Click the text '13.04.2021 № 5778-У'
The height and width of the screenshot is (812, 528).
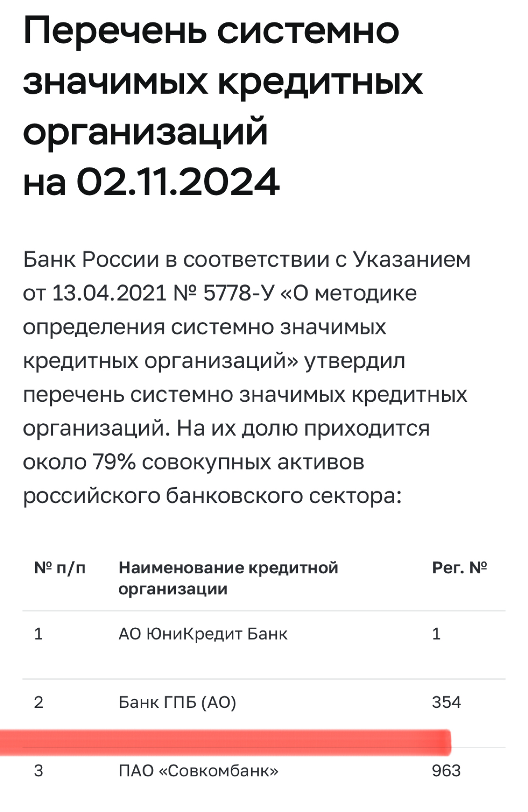coord(163,293)
